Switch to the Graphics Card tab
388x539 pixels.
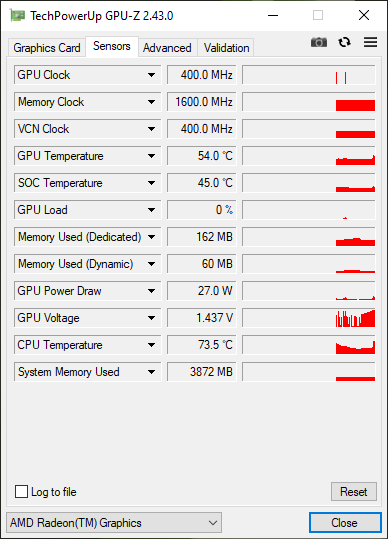point(47,47)
